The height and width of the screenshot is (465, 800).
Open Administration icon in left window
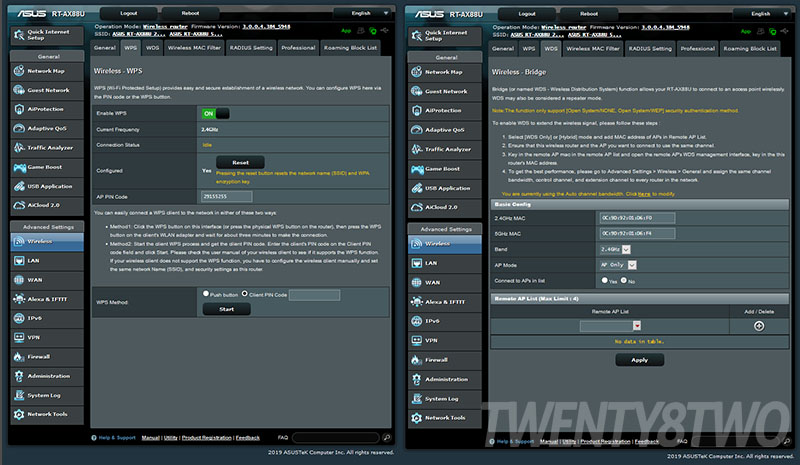(19, 376)
